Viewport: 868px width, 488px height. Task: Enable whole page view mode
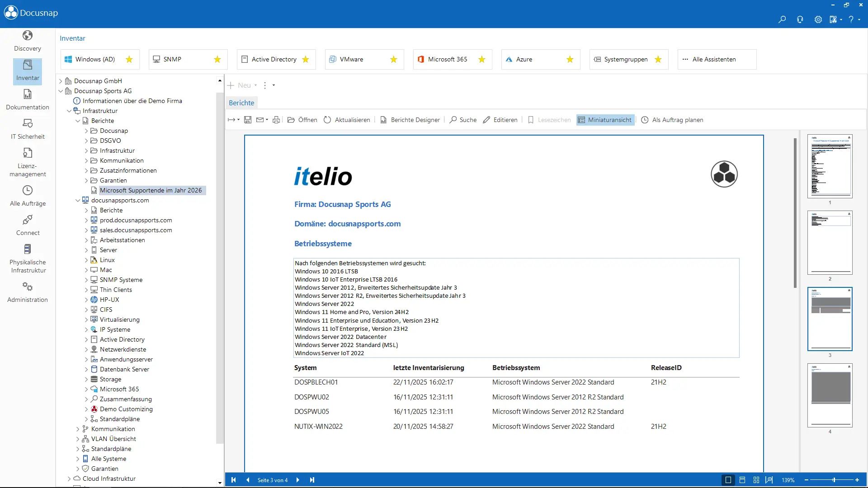728,480
